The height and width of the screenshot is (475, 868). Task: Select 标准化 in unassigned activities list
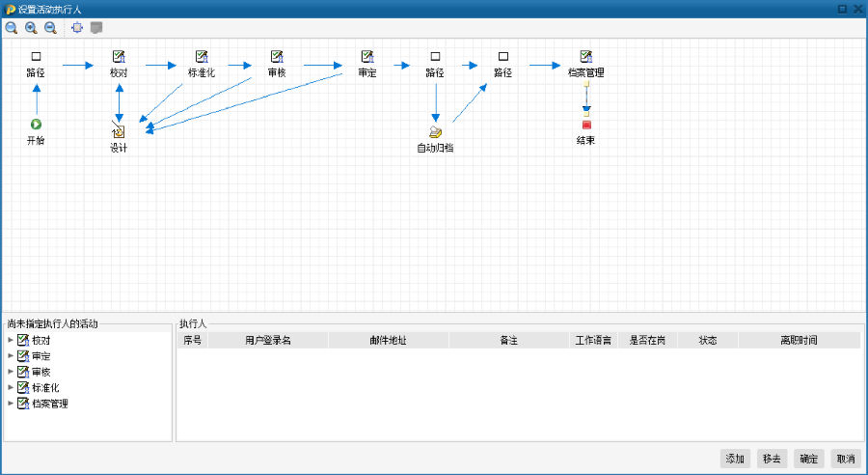39,387
